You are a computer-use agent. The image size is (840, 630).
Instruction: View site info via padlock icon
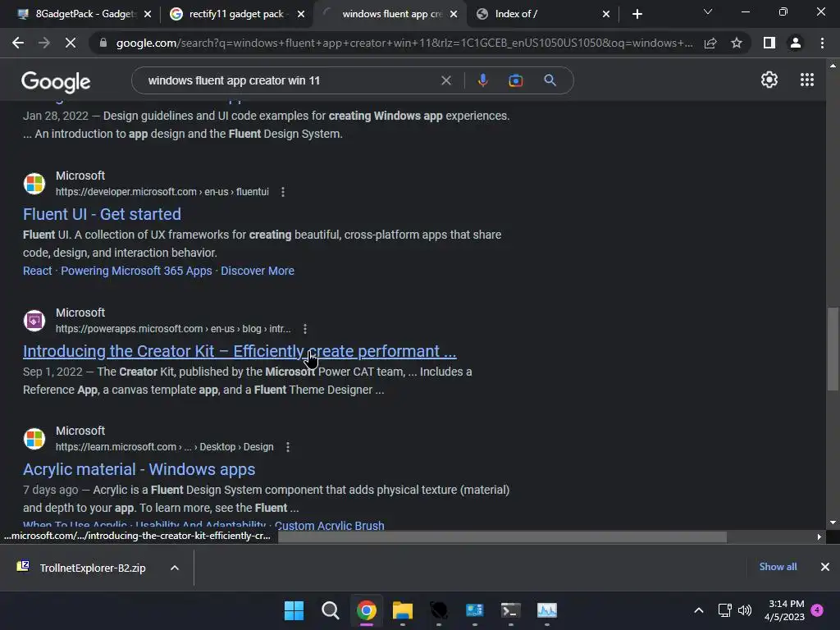click(x=103, y=43)
